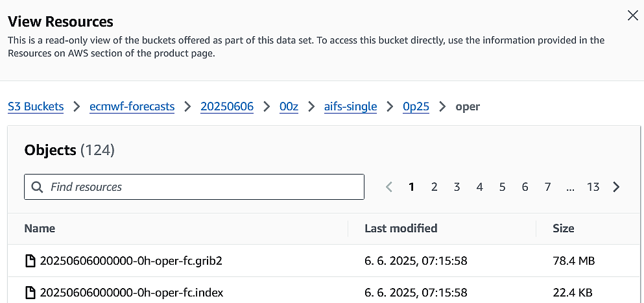
Task: Navigate to 0p25 breadcrumb
Action: coord(416,107)
